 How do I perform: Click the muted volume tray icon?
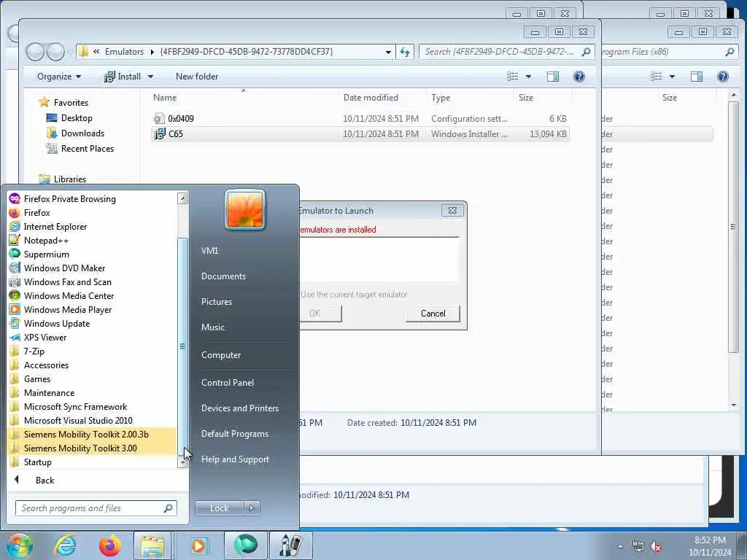(656, 547)
